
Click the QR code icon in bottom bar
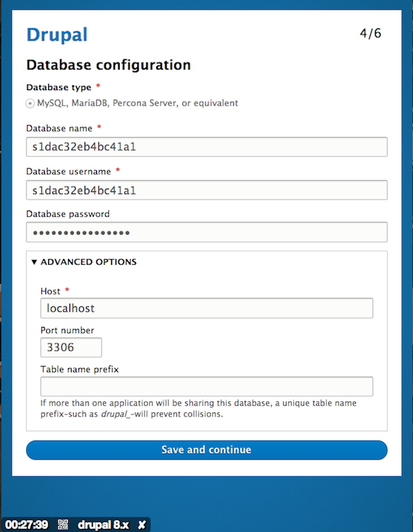[62, 524]
